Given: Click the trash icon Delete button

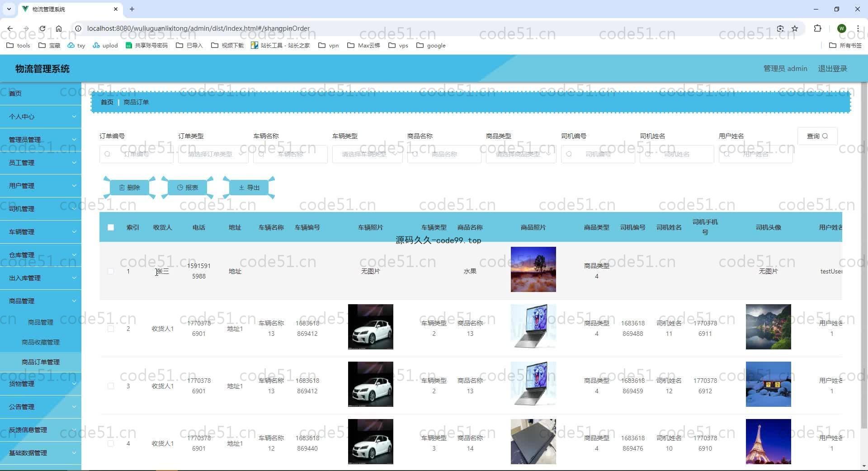Looking at the screenshot, I should 129,188.
